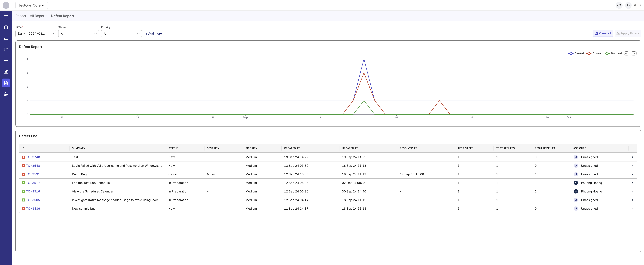Viewport: 644px width, 265px height.
Task: Click 'View the Schedules Calendar' summary
Action: 93,191
